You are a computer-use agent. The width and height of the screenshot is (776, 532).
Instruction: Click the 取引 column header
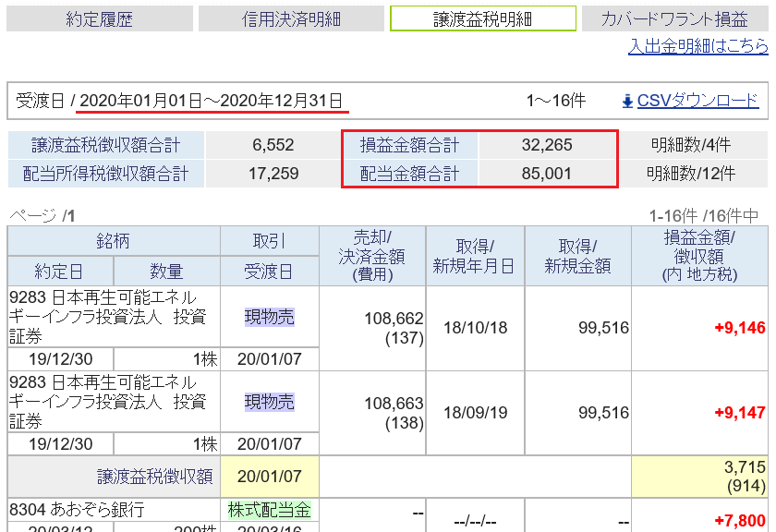(270, 241)
